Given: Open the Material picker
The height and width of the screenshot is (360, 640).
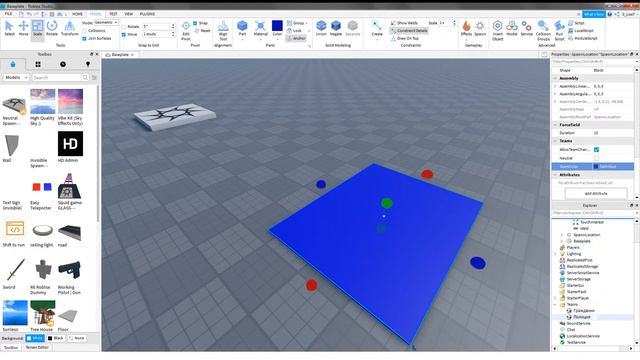Looking at the screenshot, I should pos(260,29).
